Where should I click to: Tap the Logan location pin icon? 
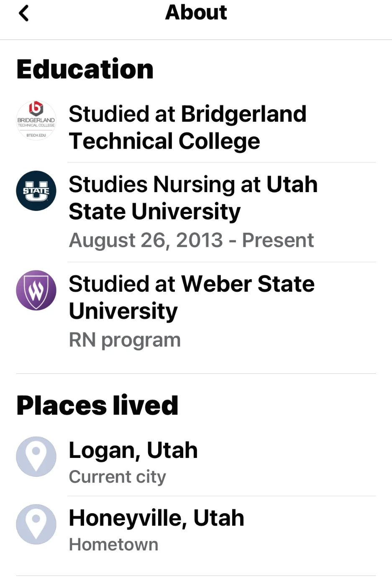pyautogui.click(x=36, y=457)
